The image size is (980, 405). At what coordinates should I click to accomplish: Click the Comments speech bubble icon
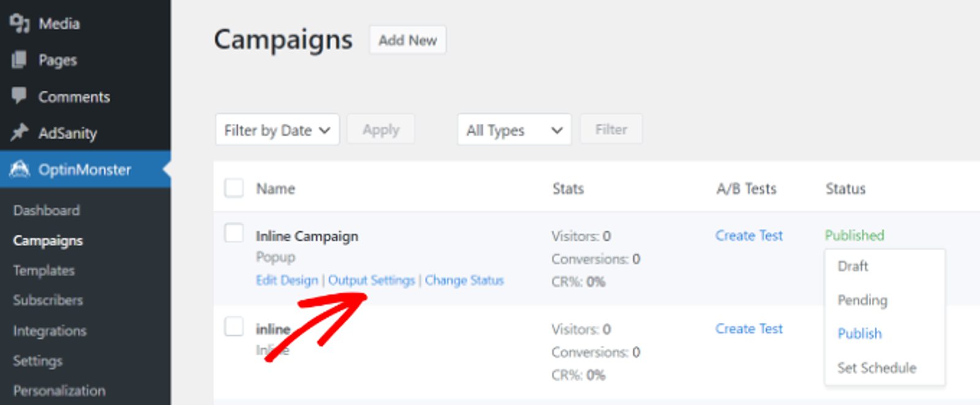click(20, 96)
